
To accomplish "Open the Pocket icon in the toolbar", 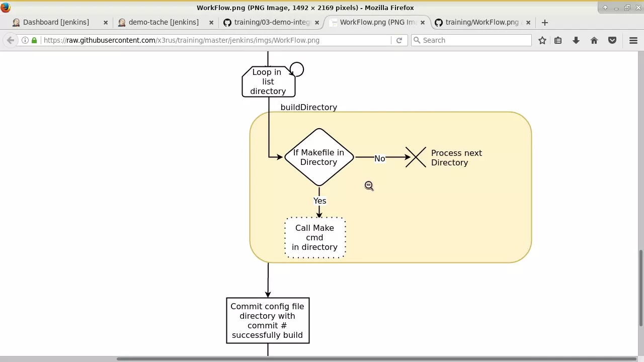I will 612,40.
